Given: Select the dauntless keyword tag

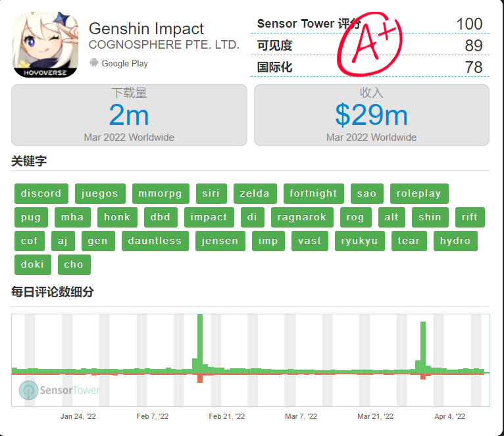Looking at the screenshot, I should coord(155,241).
